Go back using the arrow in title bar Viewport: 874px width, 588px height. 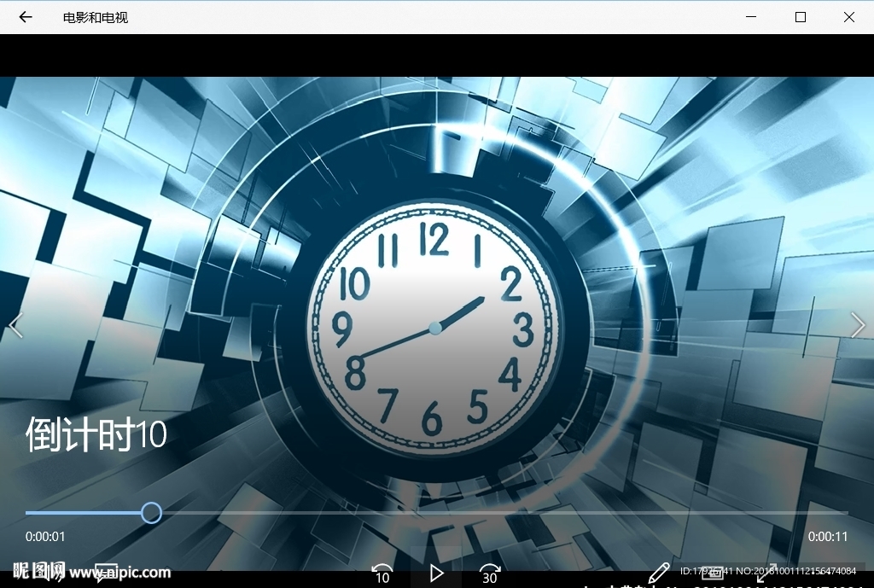click(26, 17)
